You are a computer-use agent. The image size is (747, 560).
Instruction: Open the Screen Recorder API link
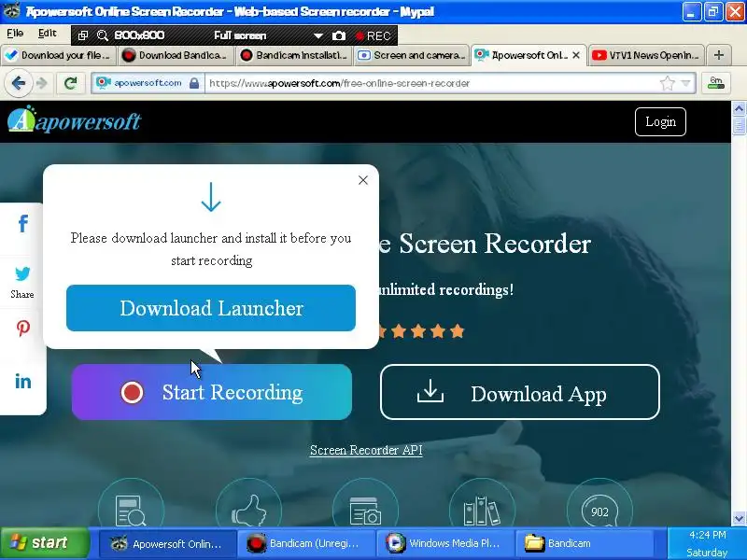tap(366, 450)
